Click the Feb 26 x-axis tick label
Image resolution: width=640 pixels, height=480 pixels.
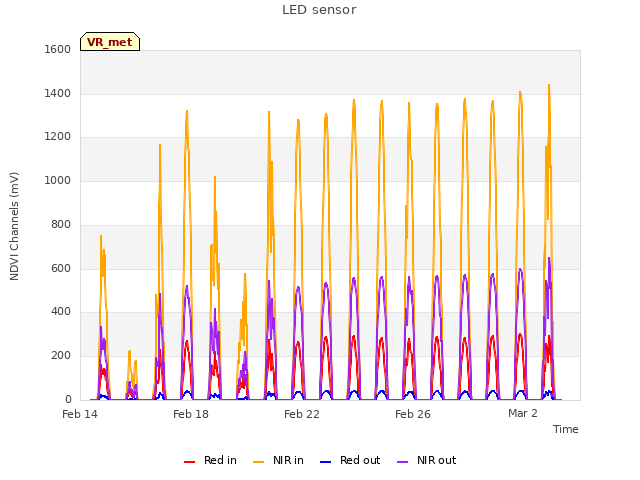click(x=413, y=414)
